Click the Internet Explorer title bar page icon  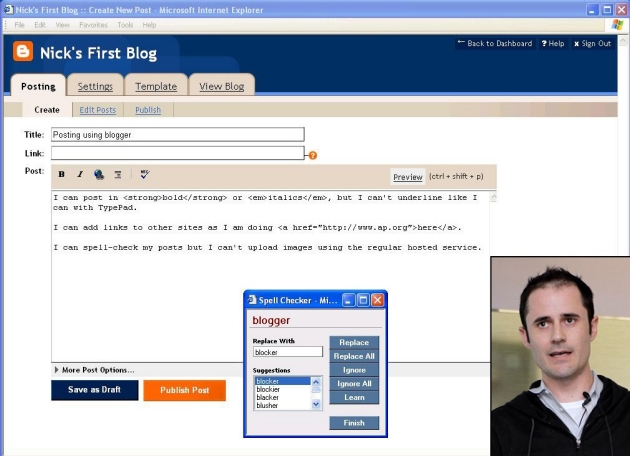8,9
